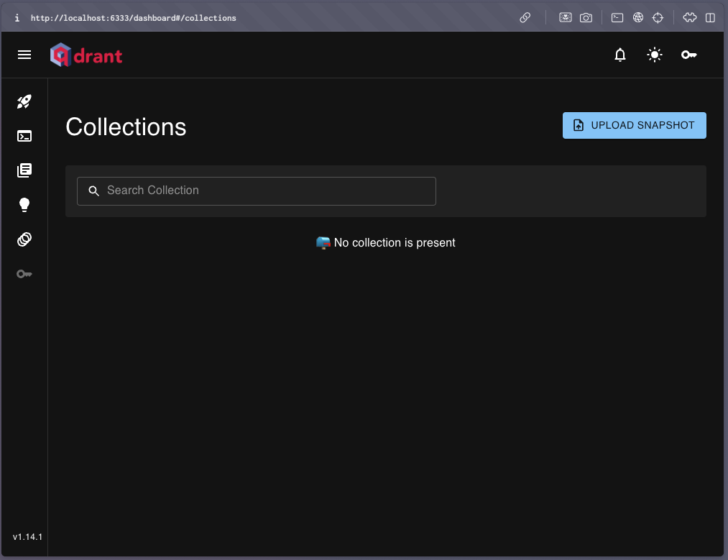Open notifications with the bell icon
Screen dimensions: 728x560
(x=620, y=55)
